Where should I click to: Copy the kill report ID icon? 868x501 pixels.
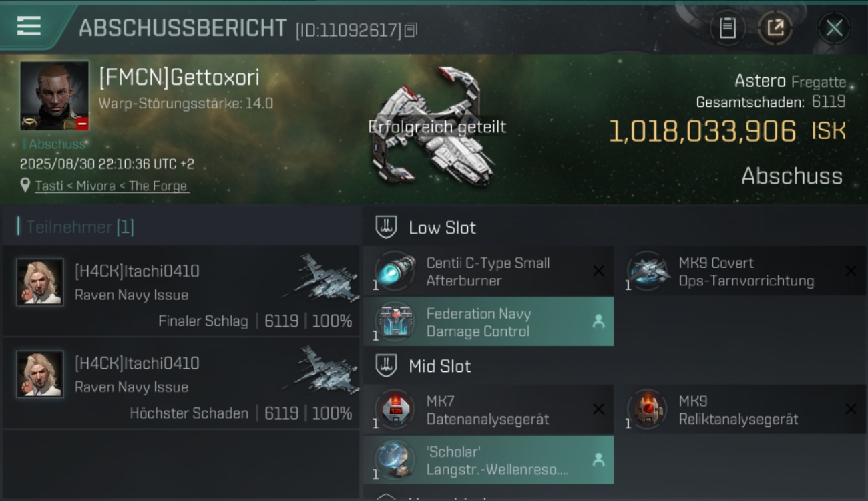[x=411, y=30]
